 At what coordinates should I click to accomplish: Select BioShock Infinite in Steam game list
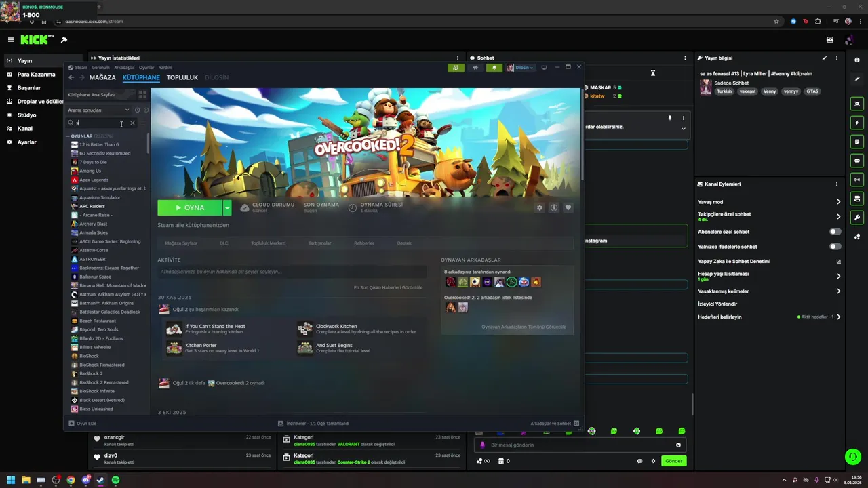(x=97, y=391)
